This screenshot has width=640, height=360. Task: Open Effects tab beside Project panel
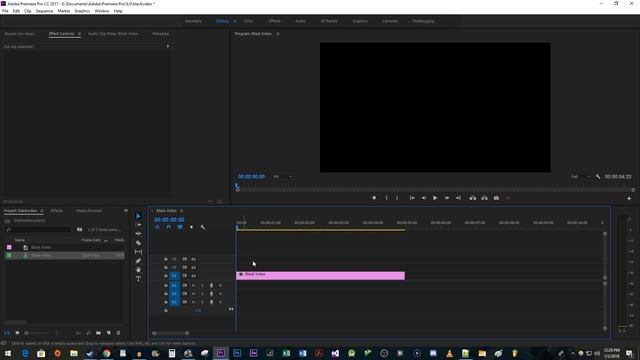57,211
